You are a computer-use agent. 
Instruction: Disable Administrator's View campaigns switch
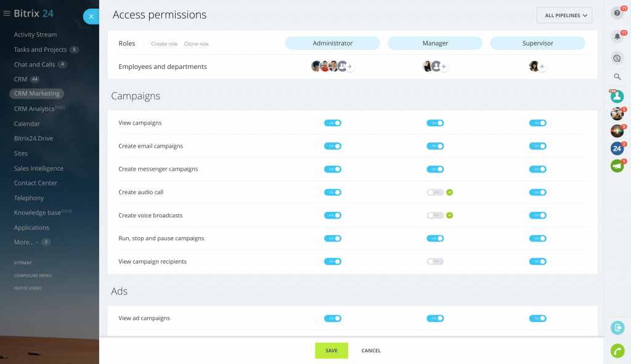[x=333, y=123]
